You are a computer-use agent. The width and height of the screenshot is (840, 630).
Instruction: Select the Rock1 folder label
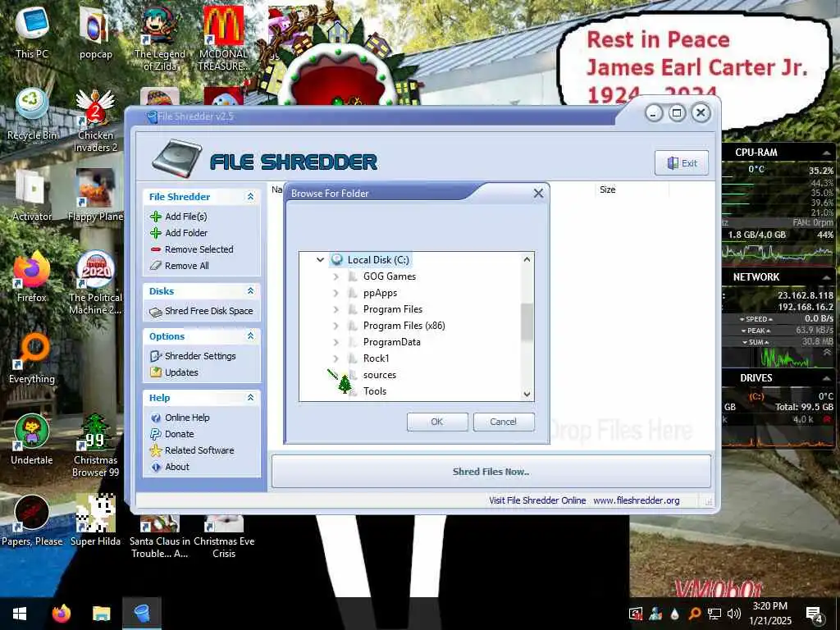tap(376, 358)
